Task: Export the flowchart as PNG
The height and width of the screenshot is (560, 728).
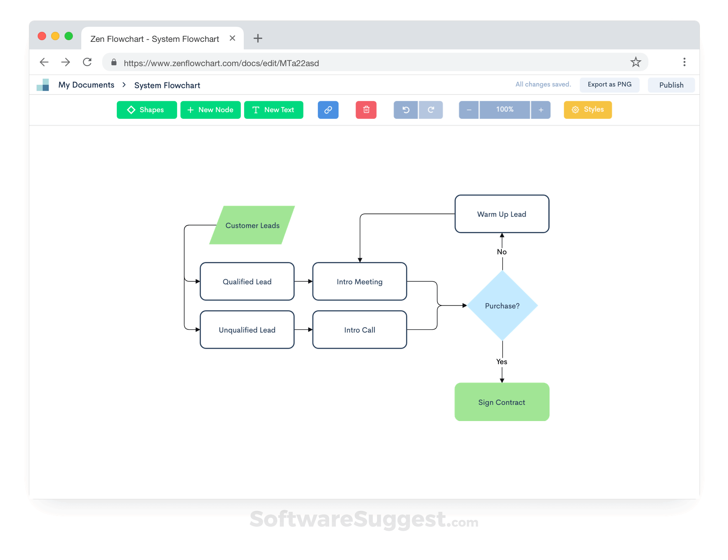Action: [609, 84]
